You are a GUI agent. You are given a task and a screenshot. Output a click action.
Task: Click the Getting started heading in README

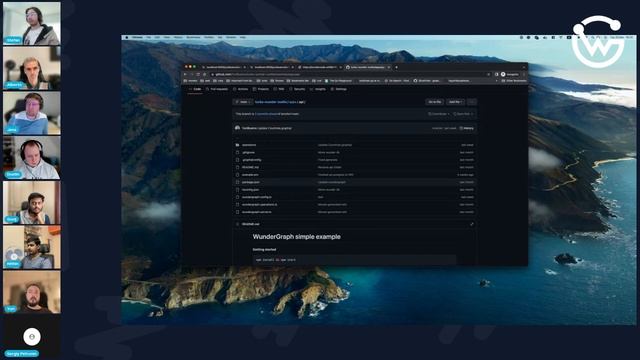pos(264,249)
